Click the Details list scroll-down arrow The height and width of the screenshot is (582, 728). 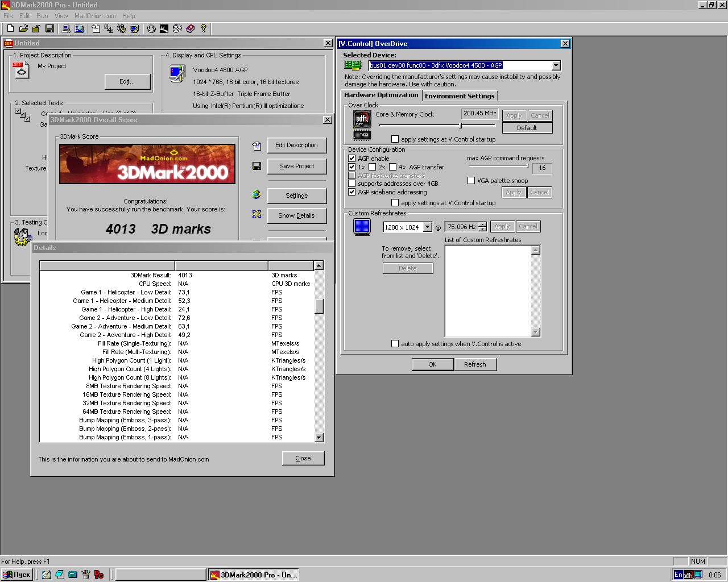319,438
